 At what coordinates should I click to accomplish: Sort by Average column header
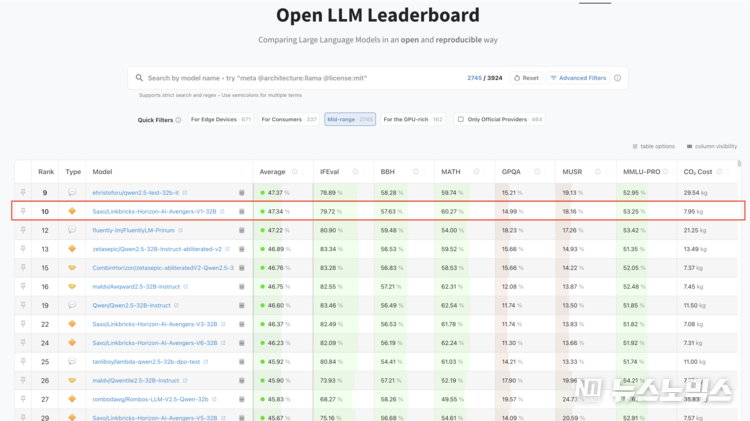coord(272,172)
